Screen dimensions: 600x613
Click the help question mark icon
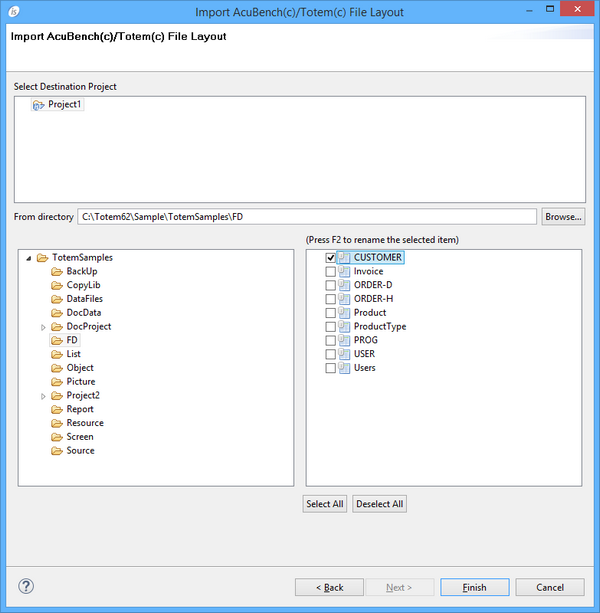(27, 586)
